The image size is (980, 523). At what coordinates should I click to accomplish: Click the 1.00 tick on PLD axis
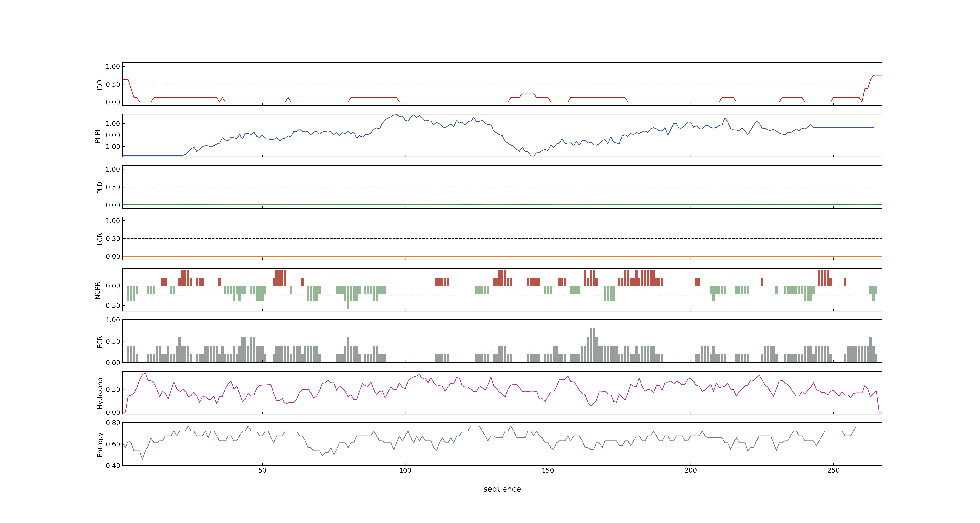(x=113, y=169)
